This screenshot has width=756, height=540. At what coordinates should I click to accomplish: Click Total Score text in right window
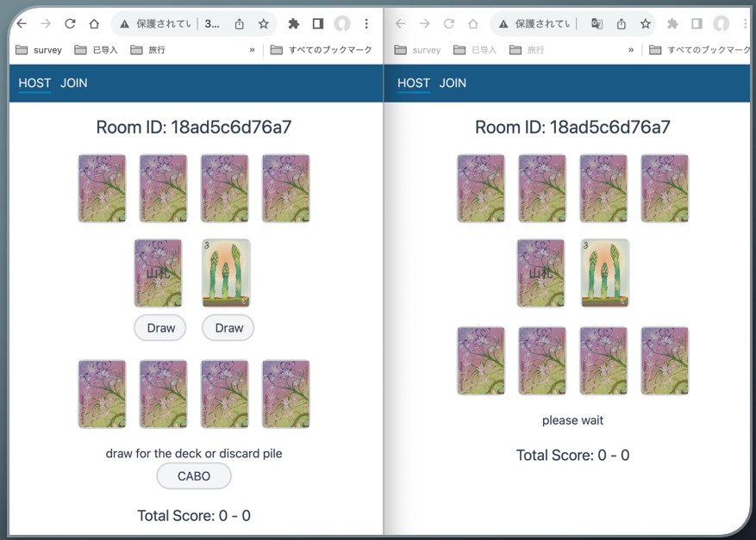click(x=572, y=455)
